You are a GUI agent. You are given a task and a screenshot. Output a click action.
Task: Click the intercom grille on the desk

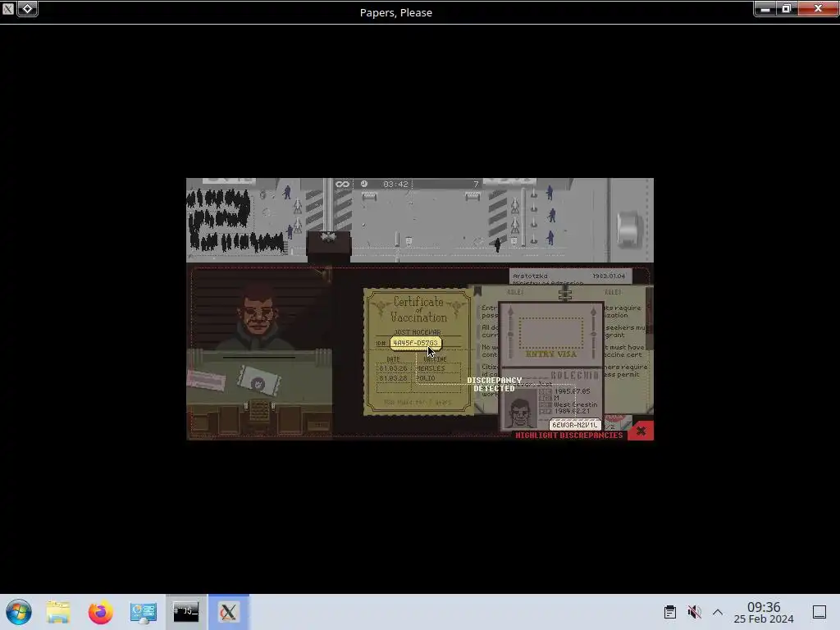click(x=259, y=411)
